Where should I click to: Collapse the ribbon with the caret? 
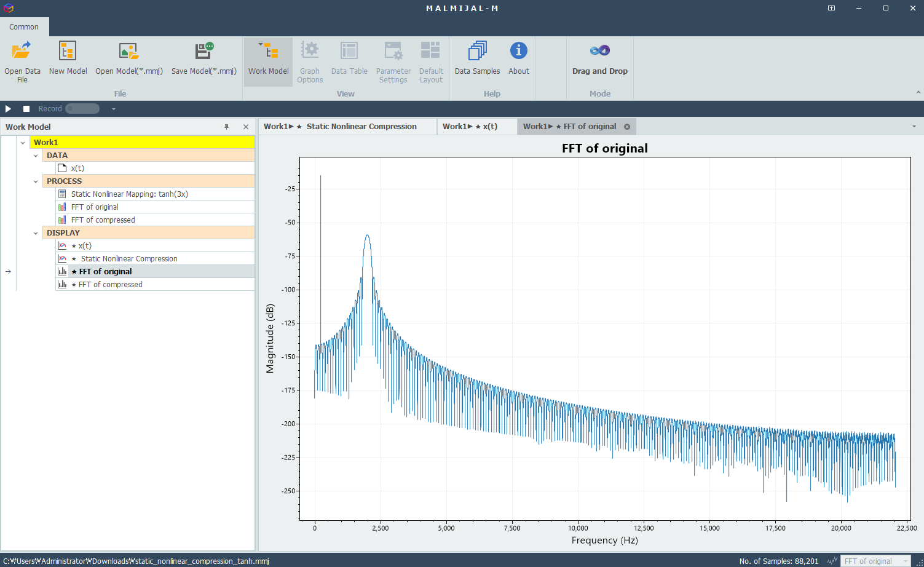point(918,93)
